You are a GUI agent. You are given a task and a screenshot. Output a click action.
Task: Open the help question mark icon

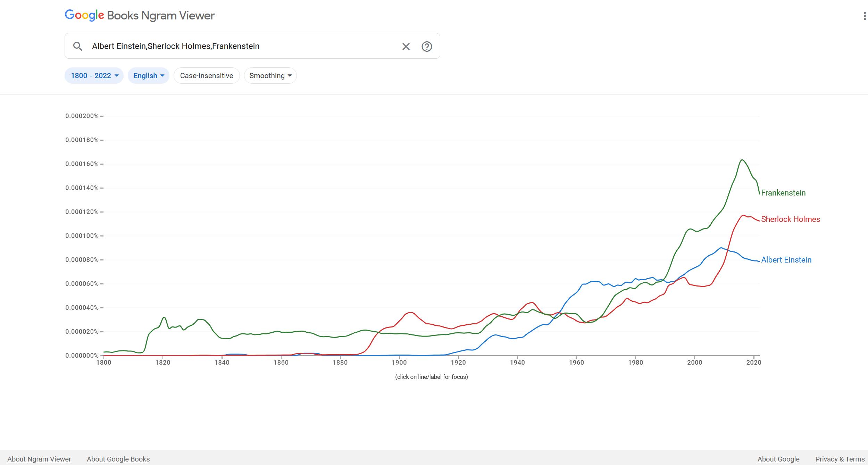[x=427, y=46]
